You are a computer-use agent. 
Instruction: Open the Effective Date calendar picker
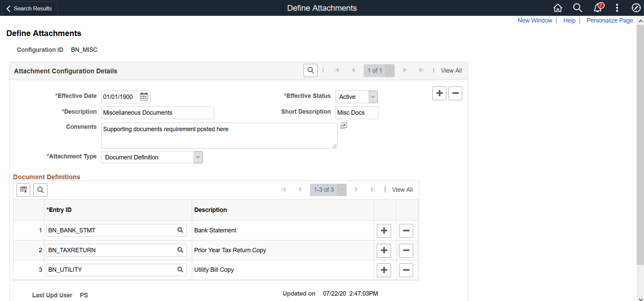click(x=144, y=97)
